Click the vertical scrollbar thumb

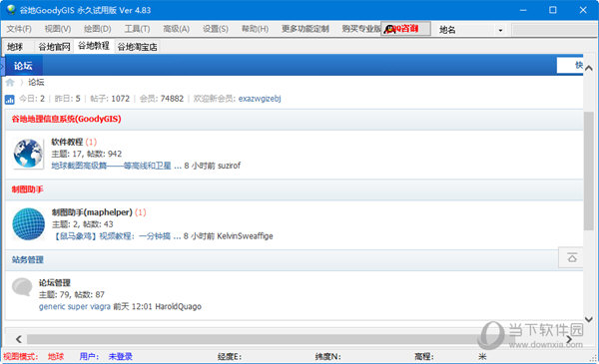(589, 171)
